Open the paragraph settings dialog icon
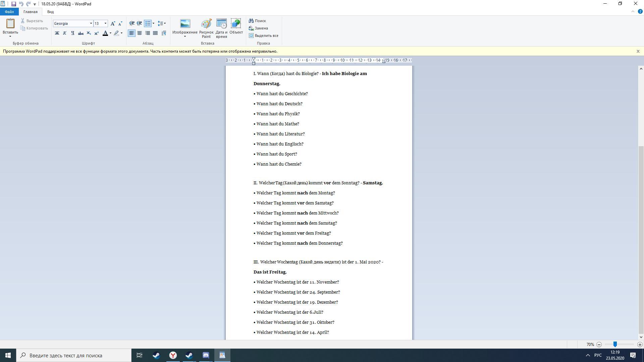This screenshot has height=362, width=644. [164, 33]
